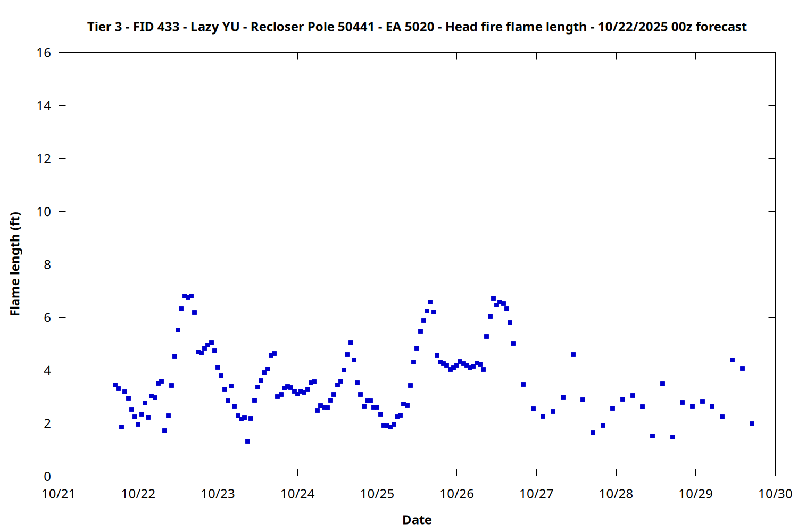The width and height of the screenshot is (798, 532).
Task: Click the 4 y-axis tick label
Action: 47,370
